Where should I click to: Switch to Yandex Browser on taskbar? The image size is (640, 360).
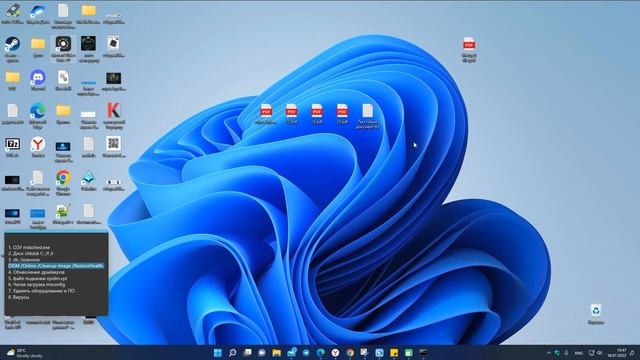pos(335,353)
